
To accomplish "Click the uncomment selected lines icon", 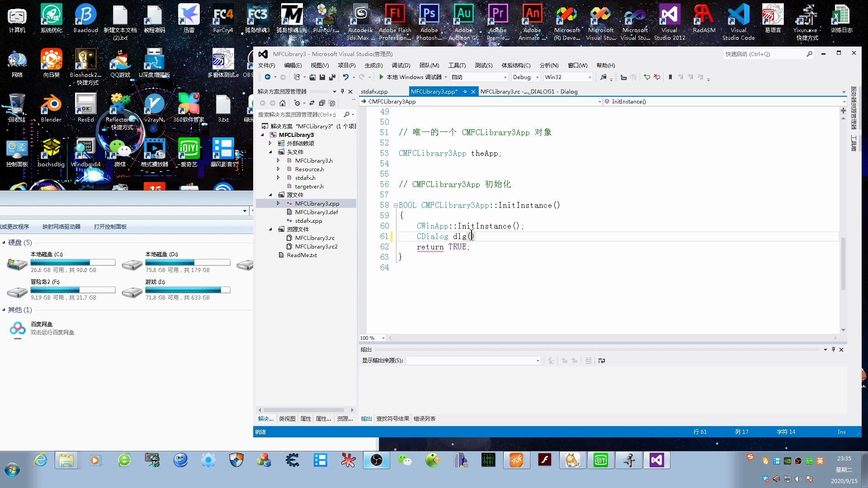I will point(657,77).
